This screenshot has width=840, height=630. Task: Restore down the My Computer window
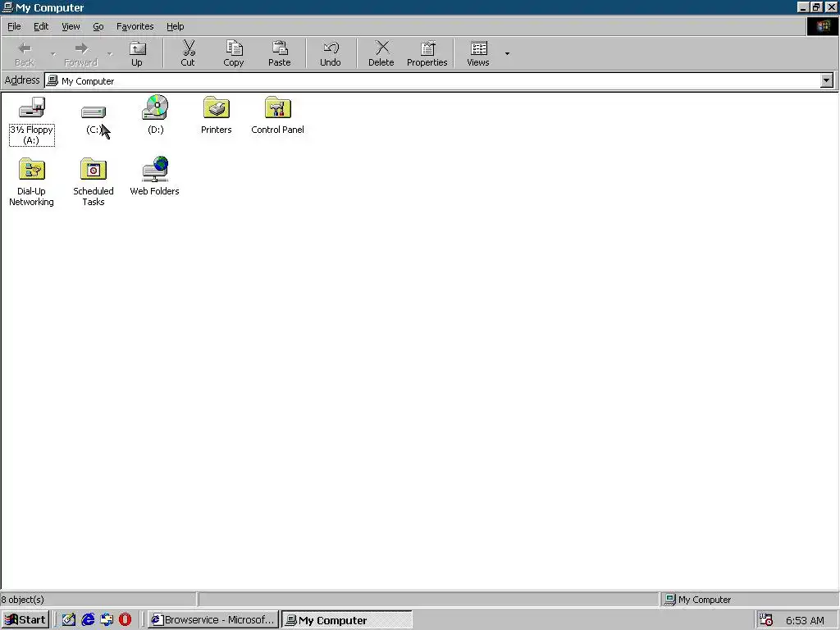[x=815, y=7]
